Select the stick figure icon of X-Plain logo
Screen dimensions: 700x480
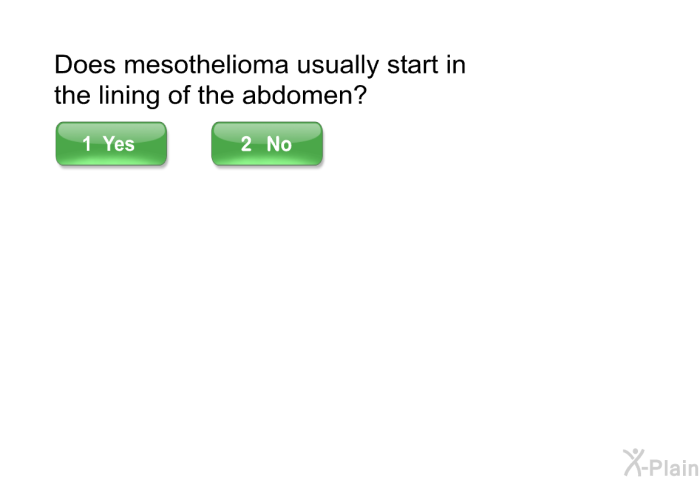click(x=633, y=462)
